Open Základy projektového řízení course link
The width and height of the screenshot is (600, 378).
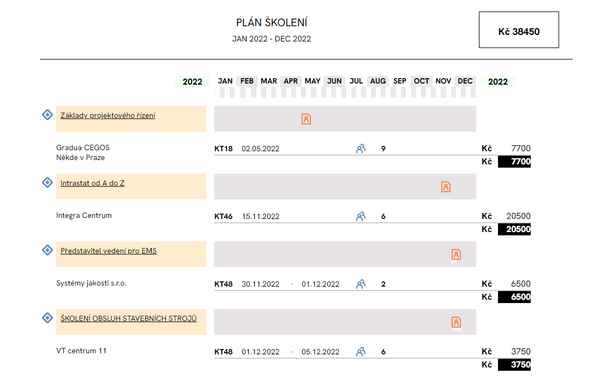[x=108, y=116]
